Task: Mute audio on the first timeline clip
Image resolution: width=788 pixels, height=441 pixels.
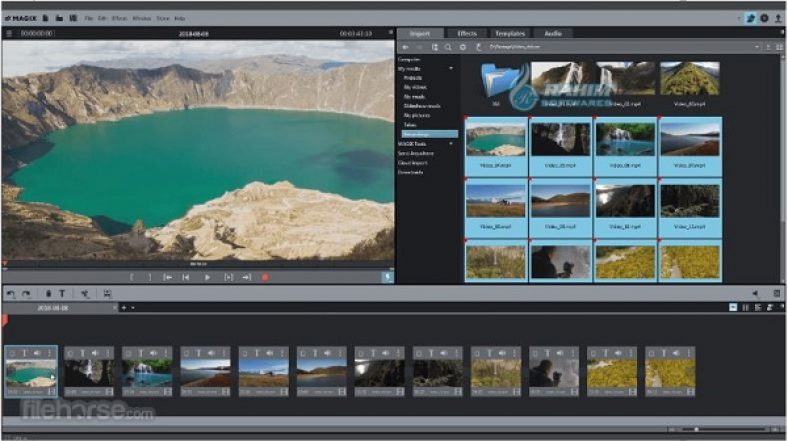Action: pos(38,353)
